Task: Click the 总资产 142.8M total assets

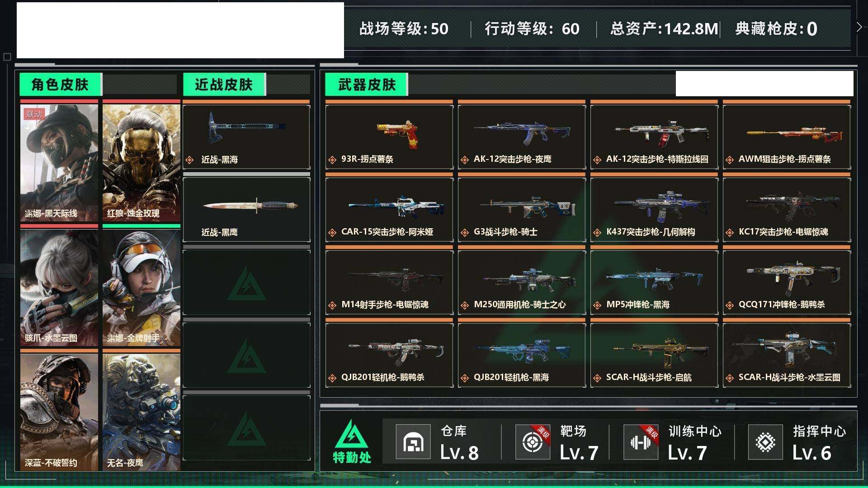Action: coord(664,29)
